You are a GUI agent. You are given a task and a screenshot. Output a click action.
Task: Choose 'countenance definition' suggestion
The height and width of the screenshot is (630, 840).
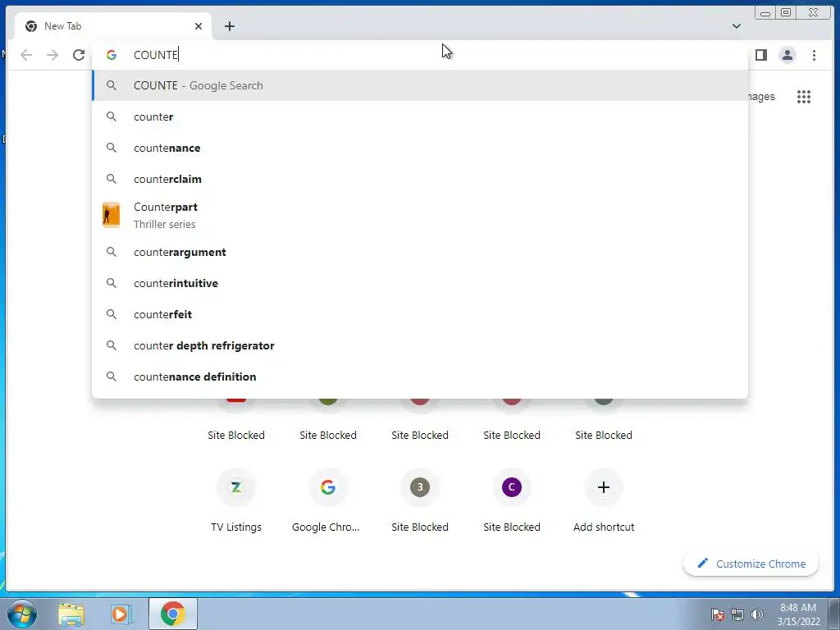[x=420, y=377]
